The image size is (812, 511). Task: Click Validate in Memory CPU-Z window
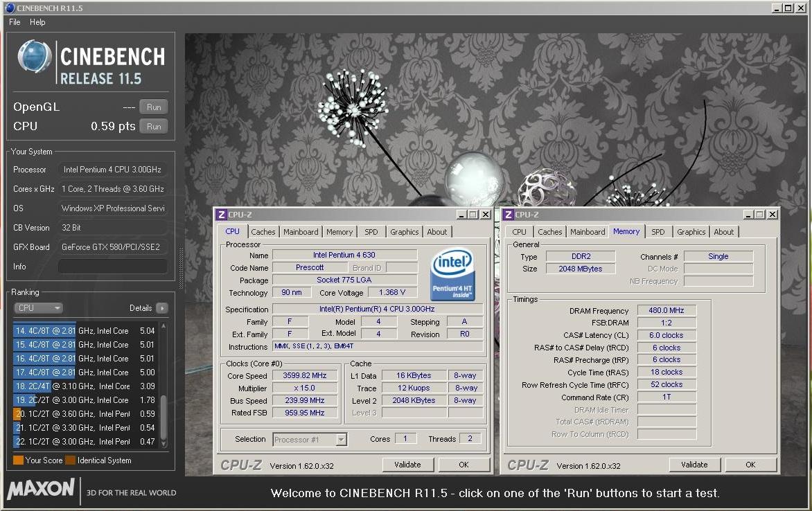[x=694, y=465]
